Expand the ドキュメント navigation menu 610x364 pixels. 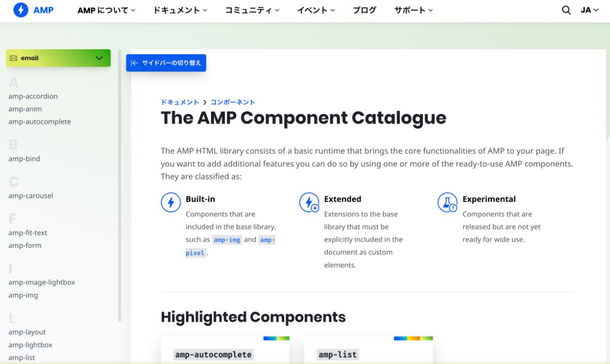[179, 10]
